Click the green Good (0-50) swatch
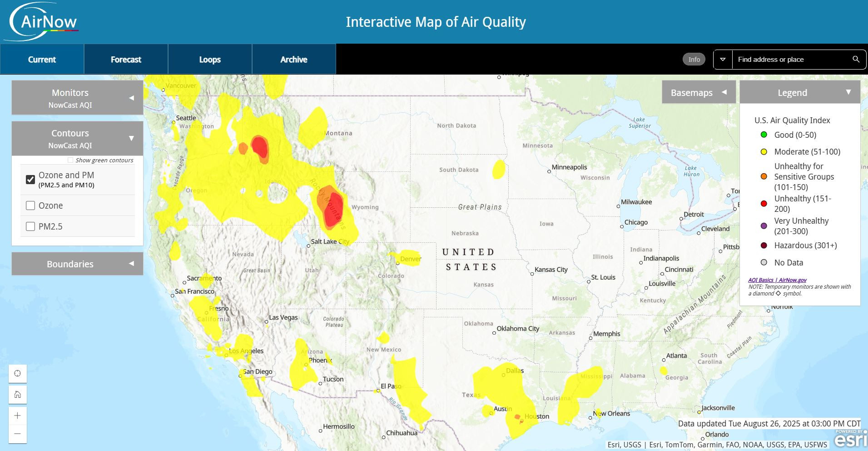 coord(764,135)
